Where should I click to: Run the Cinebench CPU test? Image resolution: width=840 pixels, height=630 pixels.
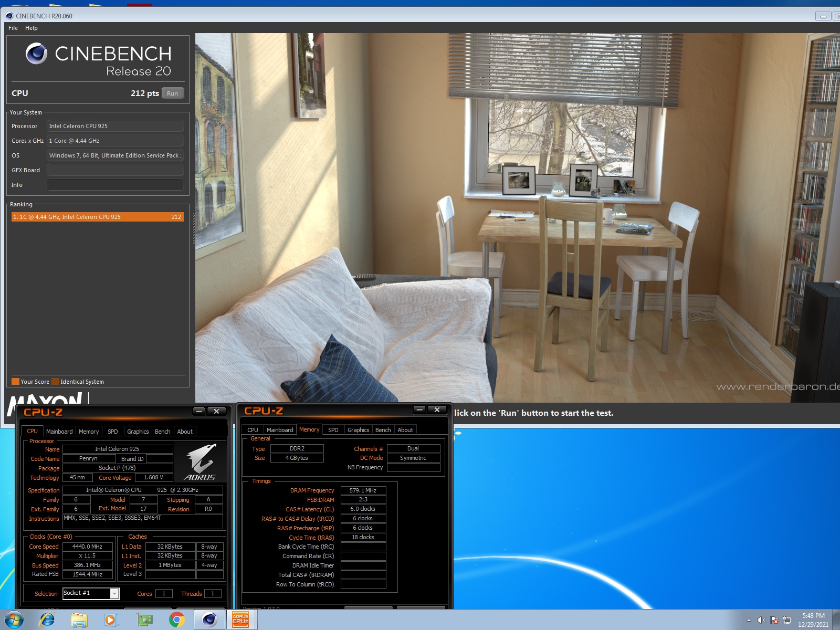pyautogui.click(x=173, y=93)
